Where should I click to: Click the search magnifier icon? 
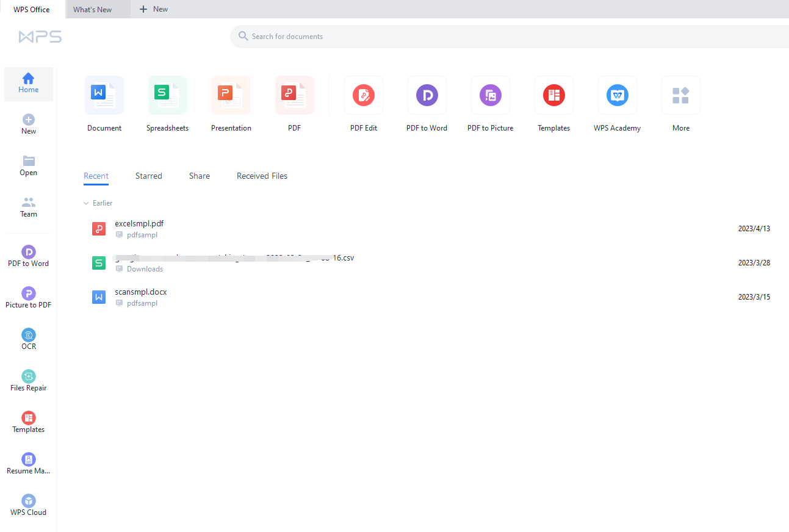pos(243,36)
